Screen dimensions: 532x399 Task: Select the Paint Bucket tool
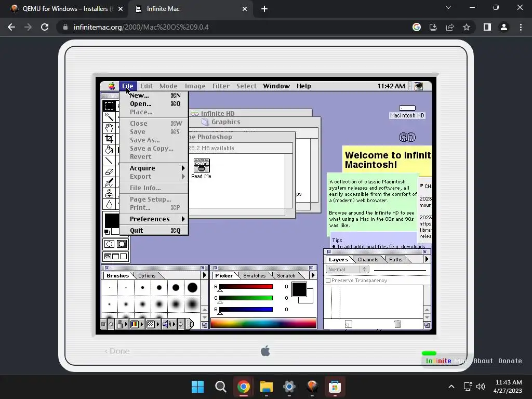109,149
